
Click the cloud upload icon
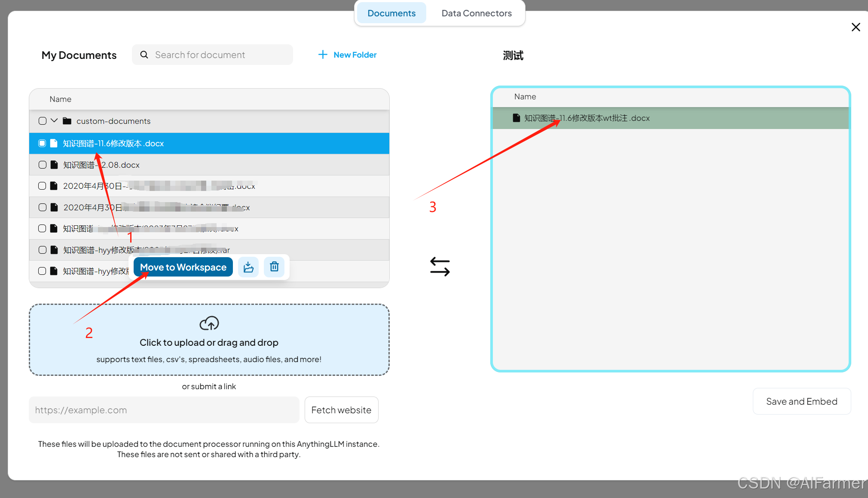[x=209, y=323]
